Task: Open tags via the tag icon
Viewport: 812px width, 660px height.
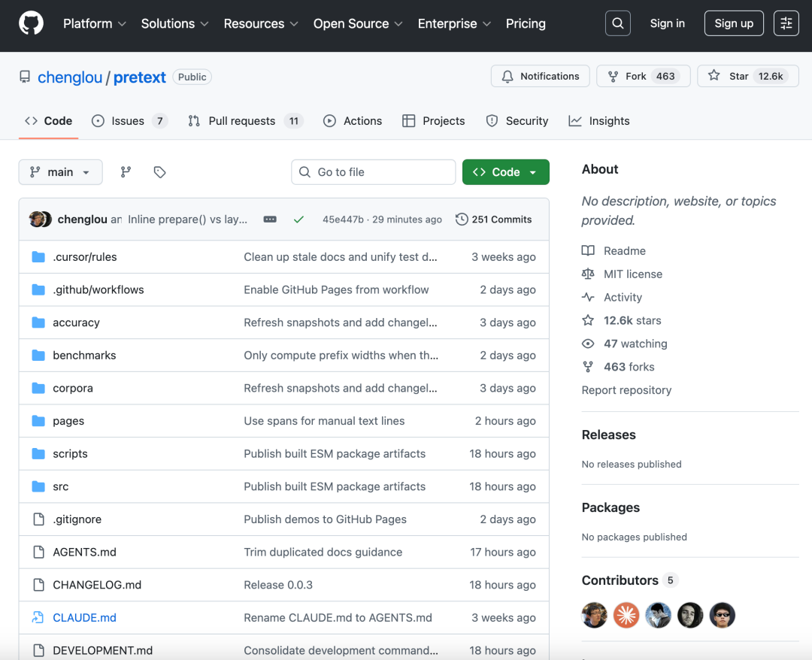Action: coord(159,171)
